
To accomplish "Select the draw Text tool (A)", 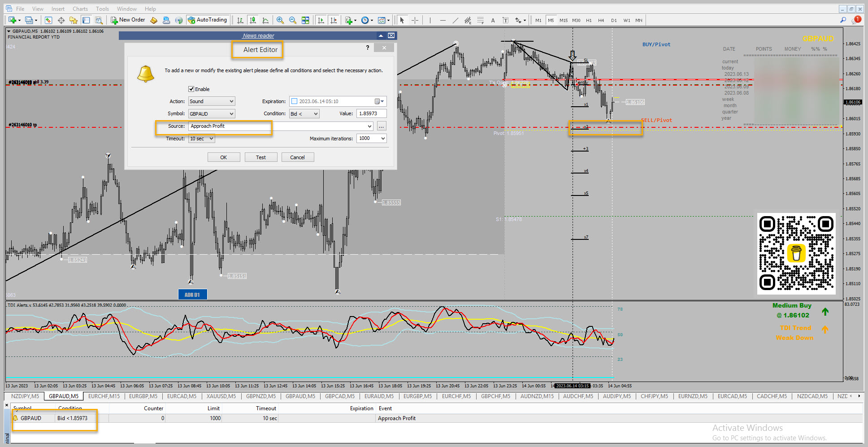I will [493, 20].
